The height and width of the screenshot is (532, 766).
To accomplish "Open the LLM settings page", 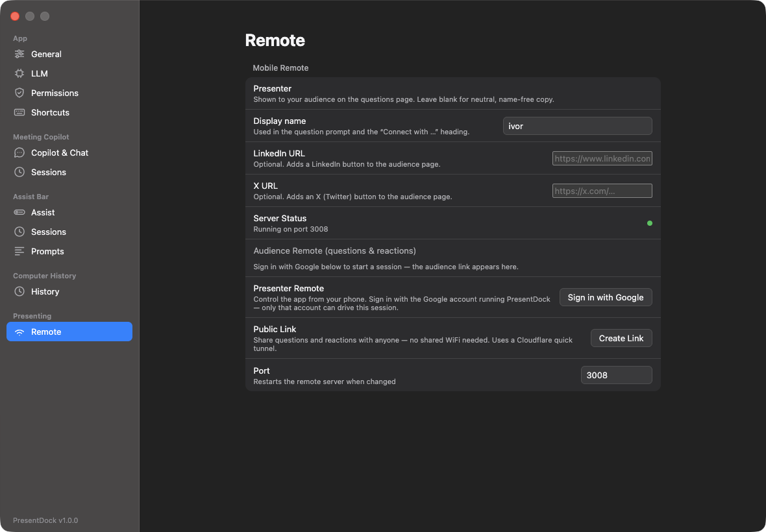I will [69, 74].
